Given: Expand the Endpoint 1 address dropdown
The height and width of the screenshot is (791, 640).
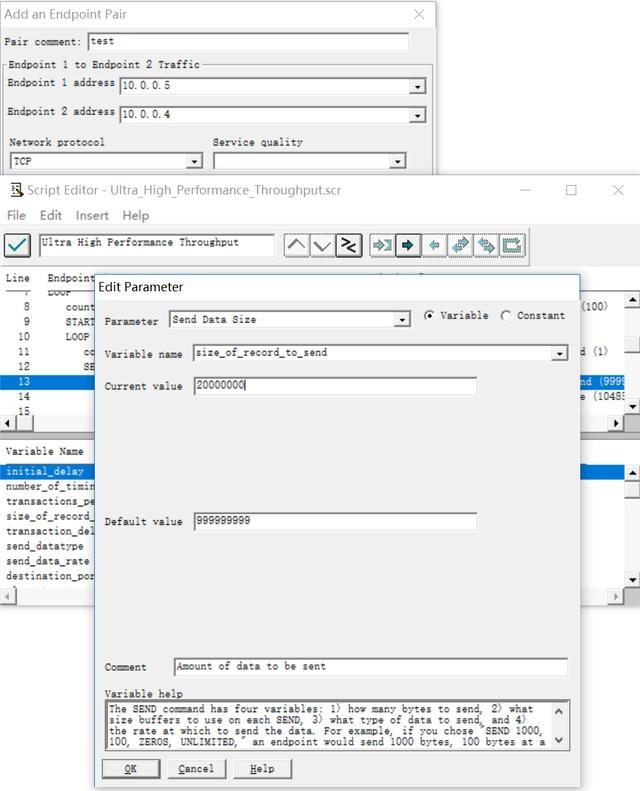Looking at the screenshot, I should coord(417,87).
